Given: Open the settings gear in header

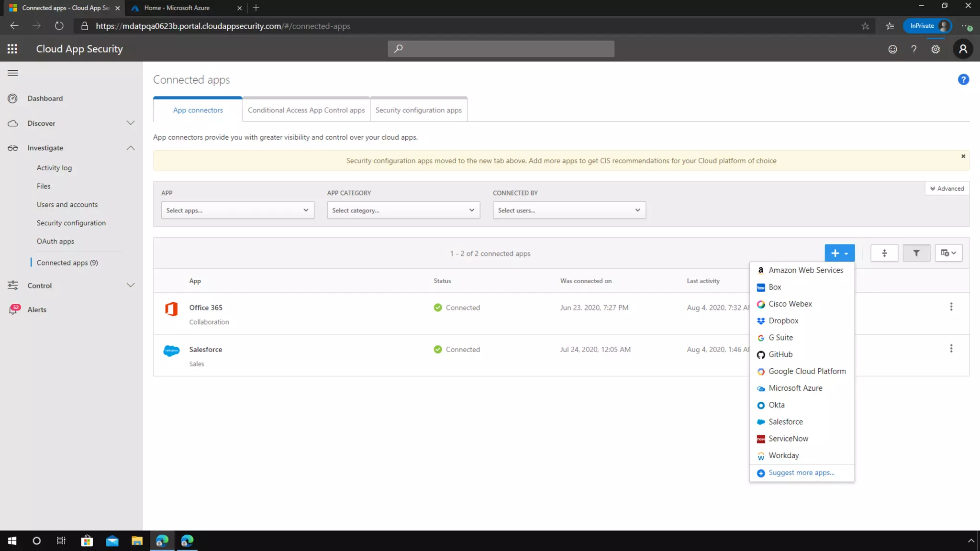Looking at the screenshot, I should point(935,49).
